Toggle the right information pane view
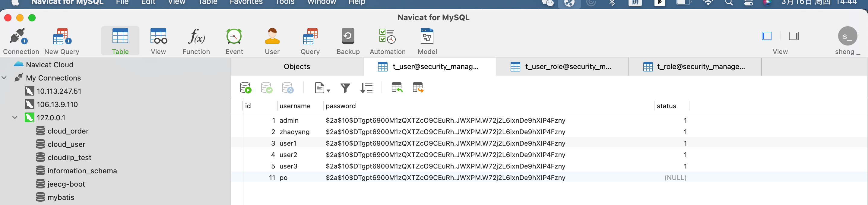 (794, 36)
